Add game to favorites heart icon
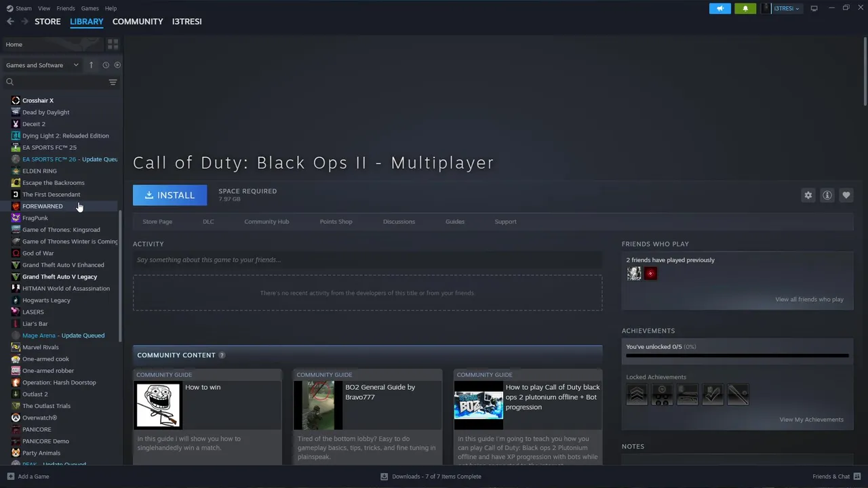 coord(846,195)
